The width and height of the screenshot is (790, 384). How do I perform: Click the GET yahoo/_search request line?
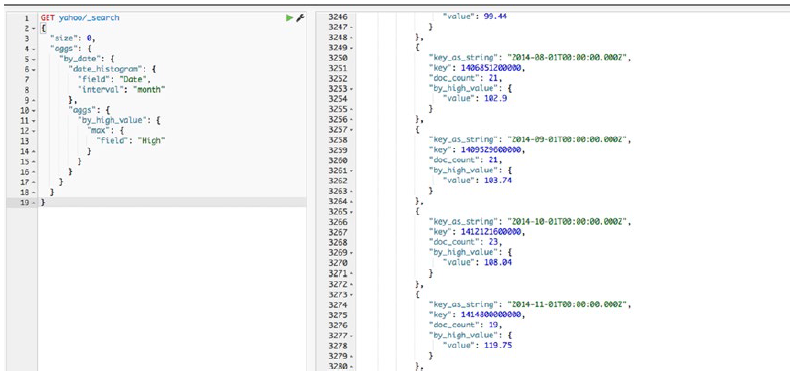[x=80, y=18]
